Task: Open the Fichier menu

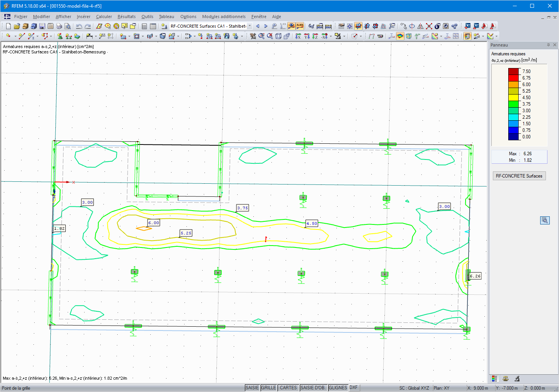Action: pos(21,17)
